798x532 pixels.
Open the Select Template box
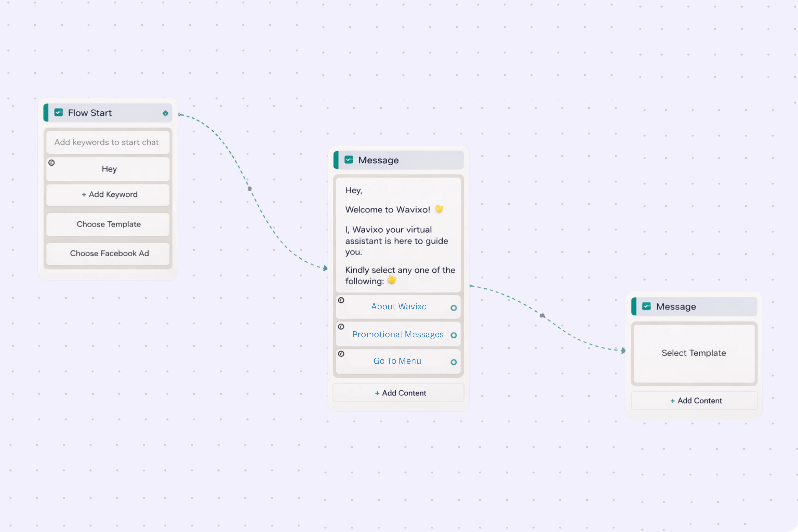[x=694, y=353]
